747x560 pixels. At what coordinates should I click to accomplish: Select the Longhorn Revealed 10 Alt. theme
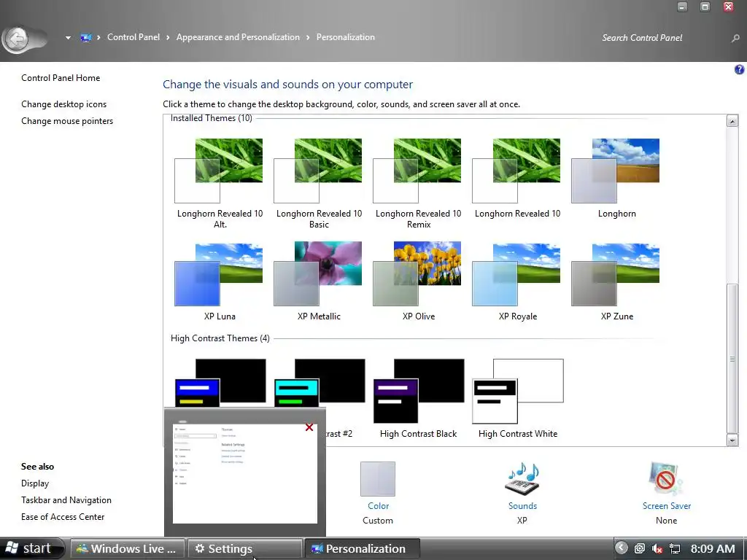click(219, 183)
